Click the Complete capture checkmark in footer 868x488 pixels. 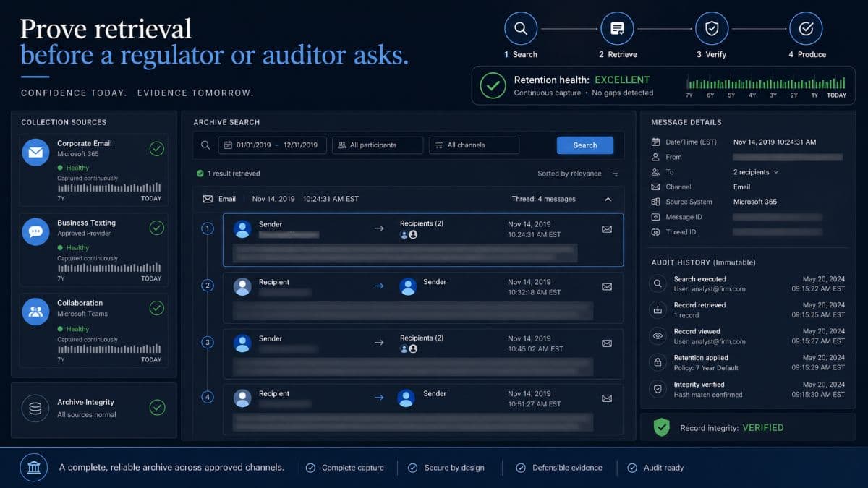(310, 468)
